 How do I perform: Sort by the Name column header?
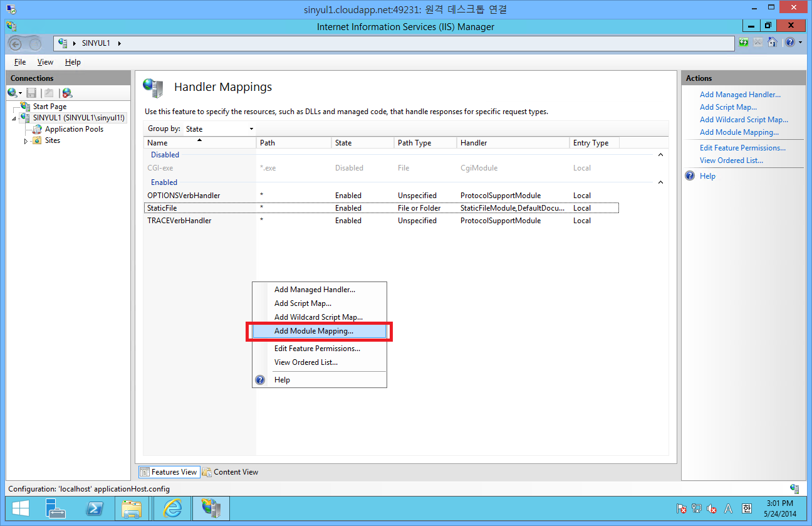point(200,143)
